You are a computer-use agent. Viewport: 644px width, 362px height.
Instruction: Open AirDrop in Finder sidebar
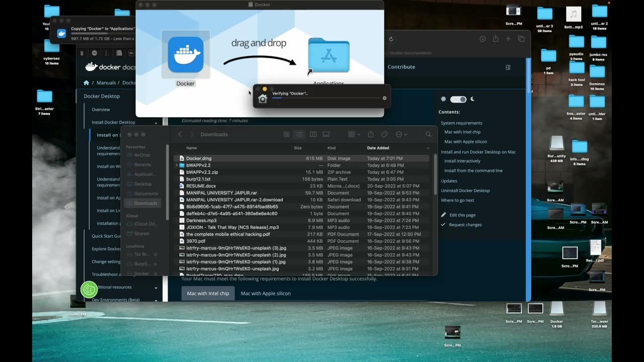[142, 155]
